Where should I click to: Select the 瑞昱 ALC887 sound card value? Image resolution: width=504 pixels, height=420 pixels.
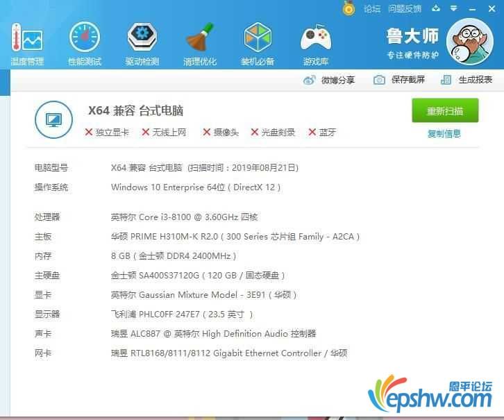pyautogui.click(x=213, y=334)
